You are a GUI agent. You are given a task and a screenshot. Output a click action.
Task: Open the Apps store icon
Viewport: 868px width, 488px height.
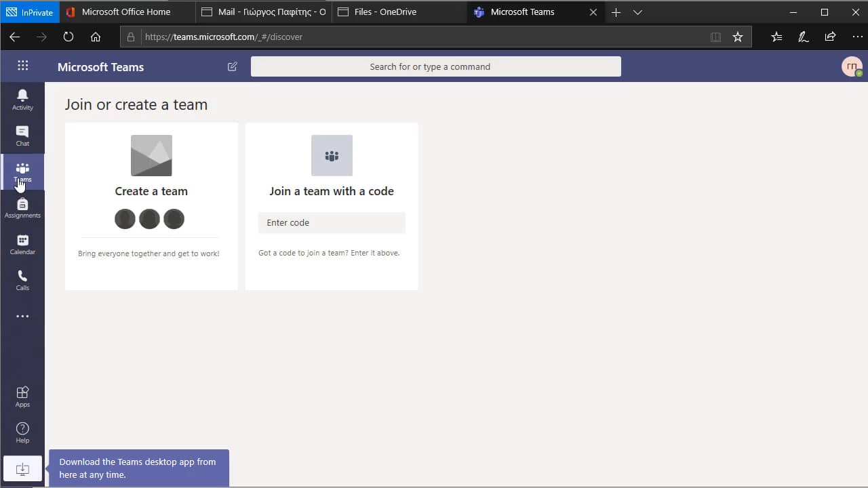click(22, 396)
